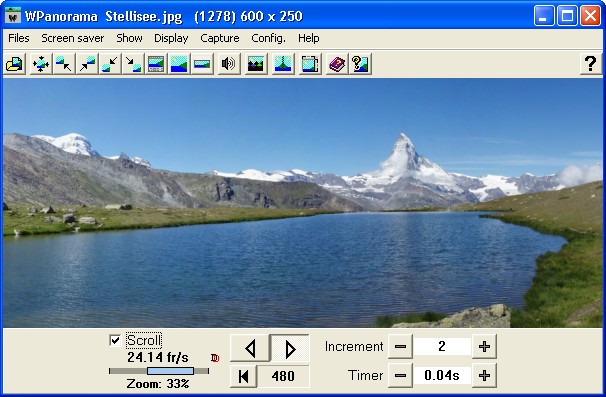Click the capture frame toolbar icon

[310, 64]
